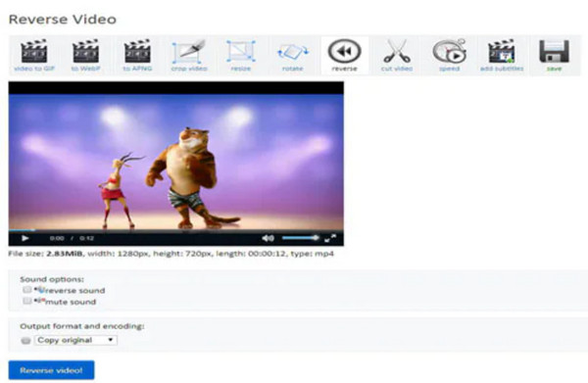Play the video preview
Image resolution: width=588 pixels, height=383 pixels.
25,238
